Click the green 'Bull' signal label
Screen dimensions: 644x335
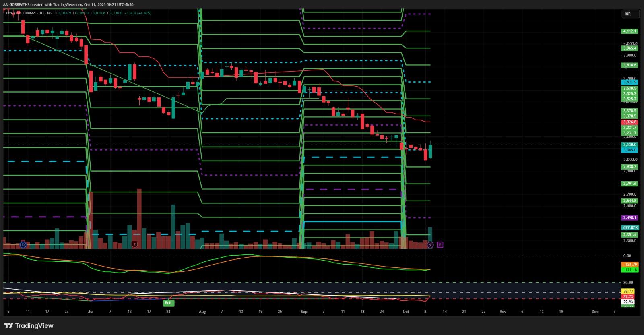click(168, 302)
